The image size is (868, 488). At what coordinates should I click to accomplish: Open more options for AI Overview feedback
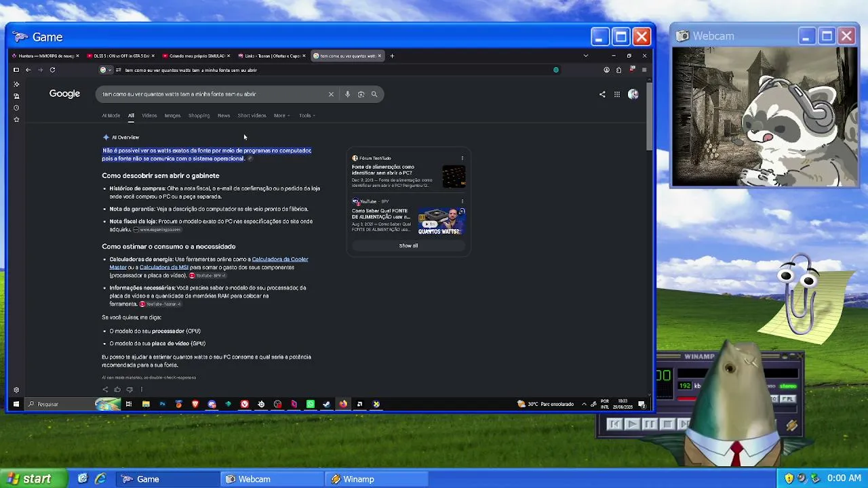(x=142, y=390)
